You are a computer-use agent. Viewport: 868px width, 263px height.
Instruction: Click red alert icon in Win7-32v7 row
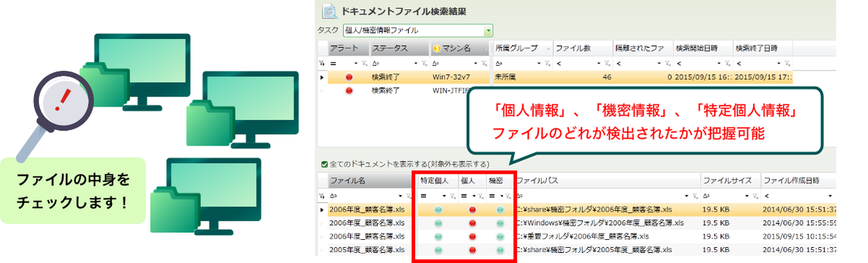[x=349, y=77]
